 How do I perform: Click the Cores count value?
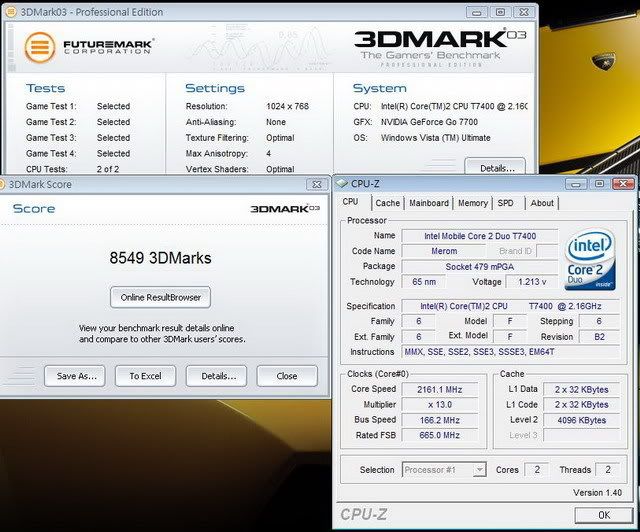coord(537,470)
